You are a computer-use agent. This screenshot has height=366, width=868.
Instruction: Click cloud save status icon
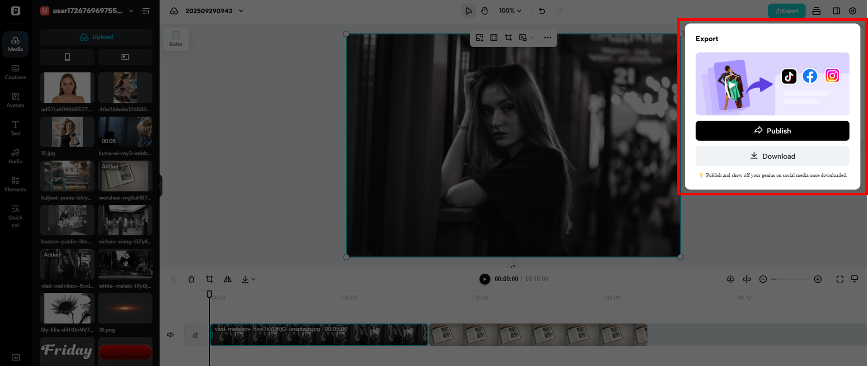pyautogui.click(x=174, y=11)
